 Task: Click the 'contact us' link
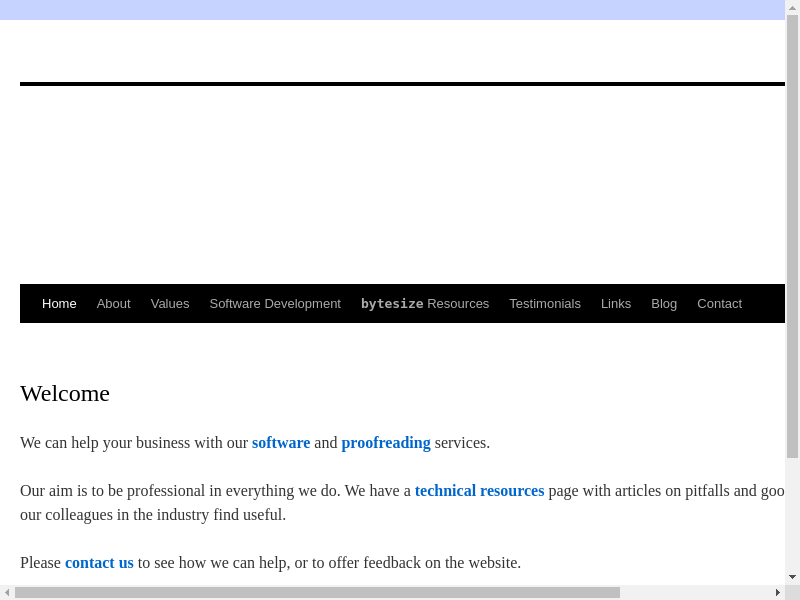coord(99,562)
